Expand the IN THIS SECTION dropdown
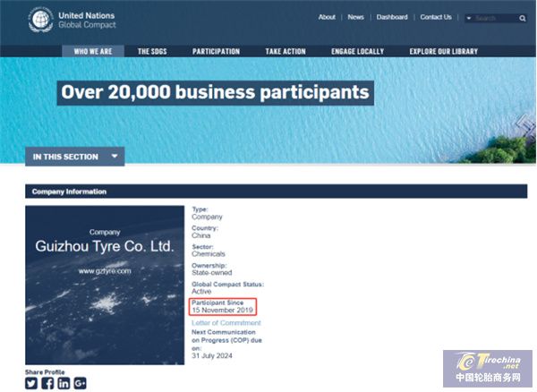 pos(74,157)
